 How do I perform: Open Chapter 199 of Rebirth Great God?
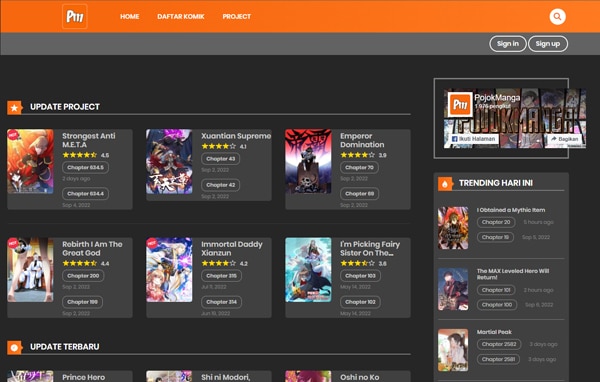[82, 302]
